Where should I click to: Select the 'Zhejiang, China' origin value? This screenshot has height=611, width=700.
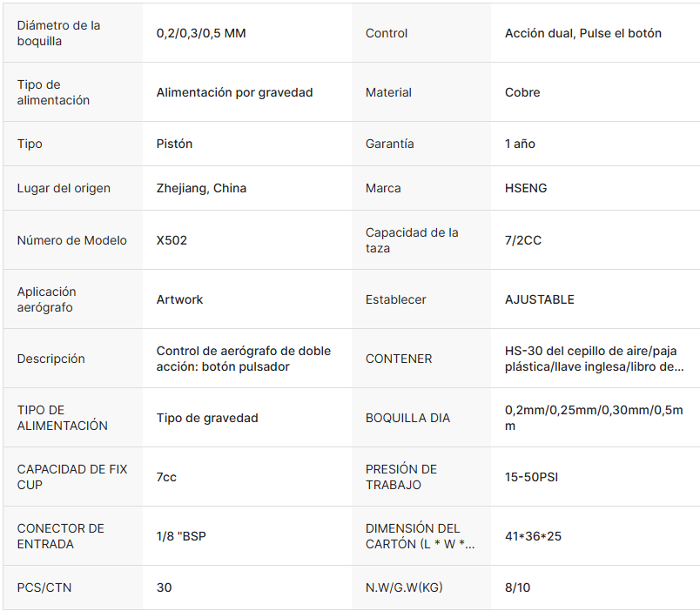click(x=201, y=188)
